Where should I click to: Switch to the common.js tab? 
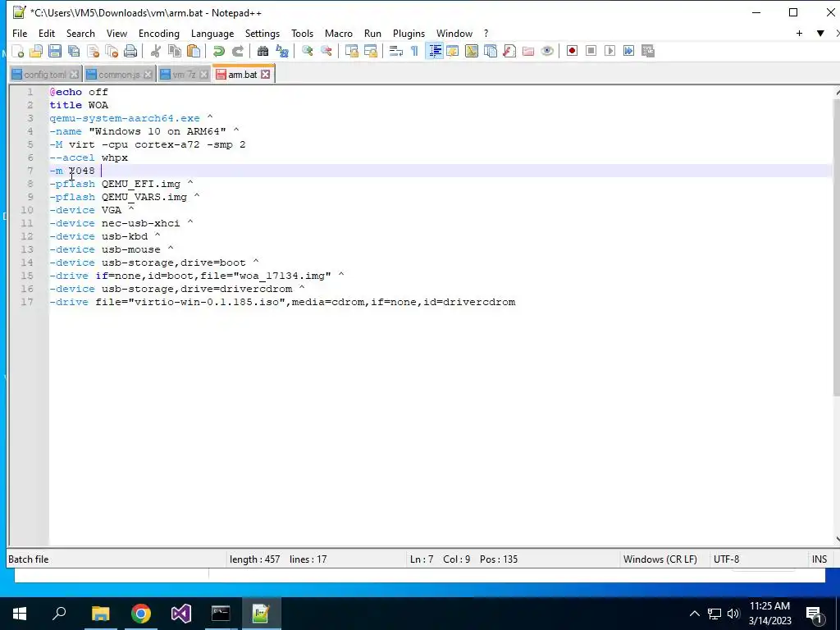pos(119,75)
